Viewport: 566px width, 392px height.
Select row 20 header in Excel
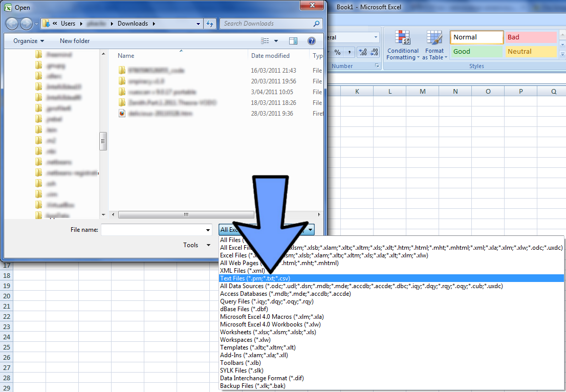(x=7, y=296)
